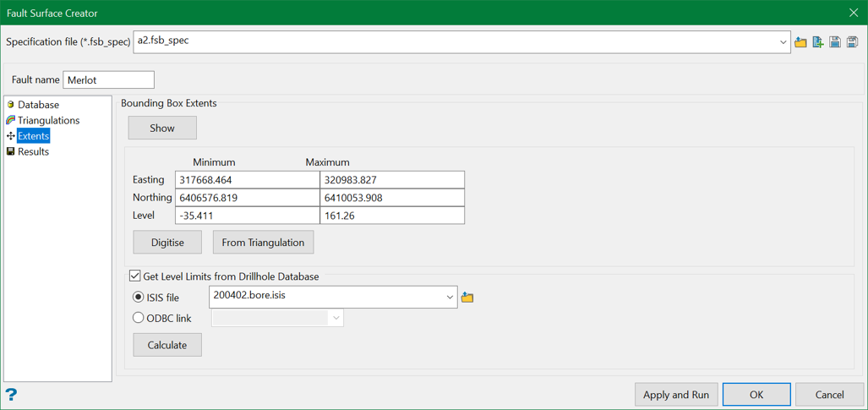Open the Database section in the tree

click(x=38, y=105)
